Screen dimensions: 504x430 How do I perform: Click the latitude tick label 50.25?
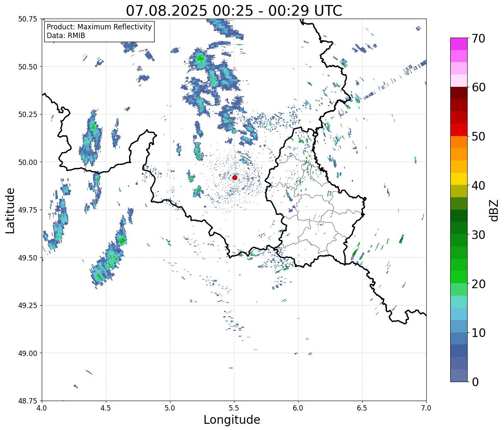click(28, 115)
